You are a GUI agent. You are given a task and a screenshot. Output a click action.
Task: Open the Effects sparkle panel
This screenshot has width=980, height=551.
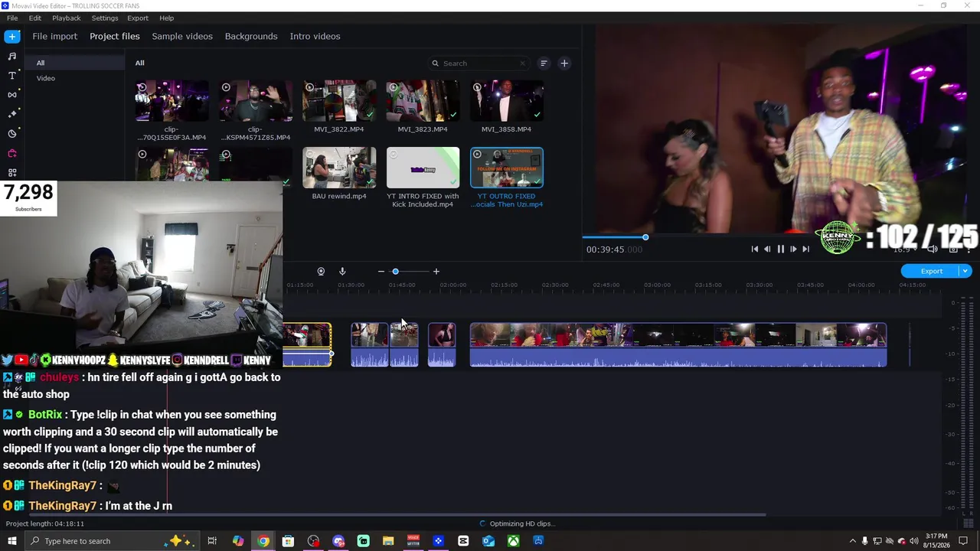click(12, 114)
